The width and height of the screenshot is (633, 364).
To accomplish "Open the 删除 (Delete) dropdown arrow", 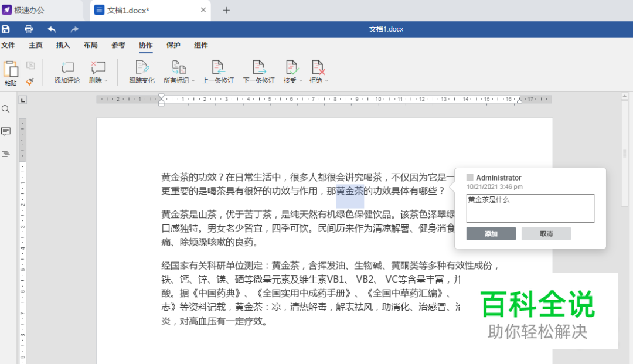I will pyautogui.click(x=104, y=81).
